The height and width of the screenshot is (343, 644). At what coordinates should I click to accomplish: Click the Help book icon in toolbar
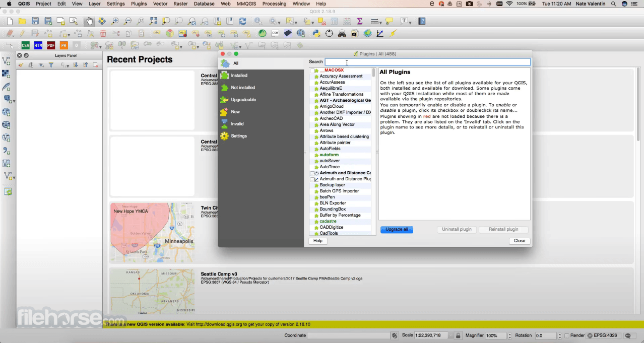click(x=422, y=21)
